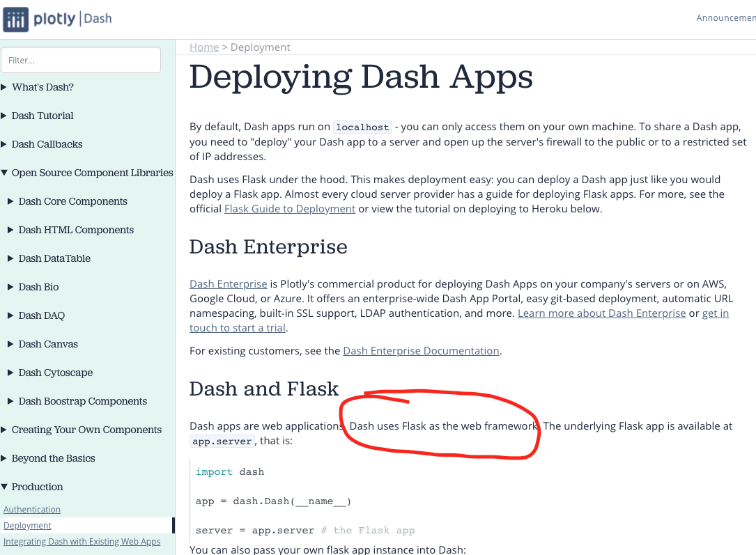Open Dash DAQ sidebar entry

pos(41,315)
